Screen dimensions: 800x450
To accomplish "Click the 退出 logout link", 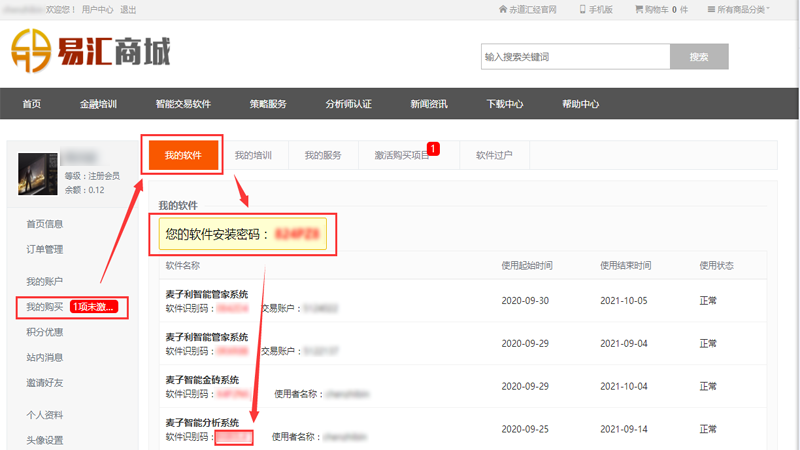I will 128,10.
